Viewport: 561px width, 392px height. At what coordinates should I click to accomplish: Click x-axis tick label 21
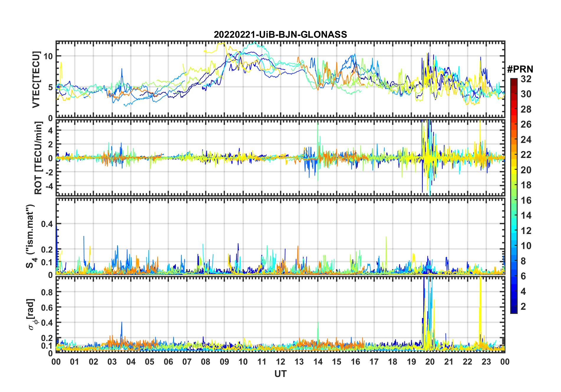tap(449, 362)
